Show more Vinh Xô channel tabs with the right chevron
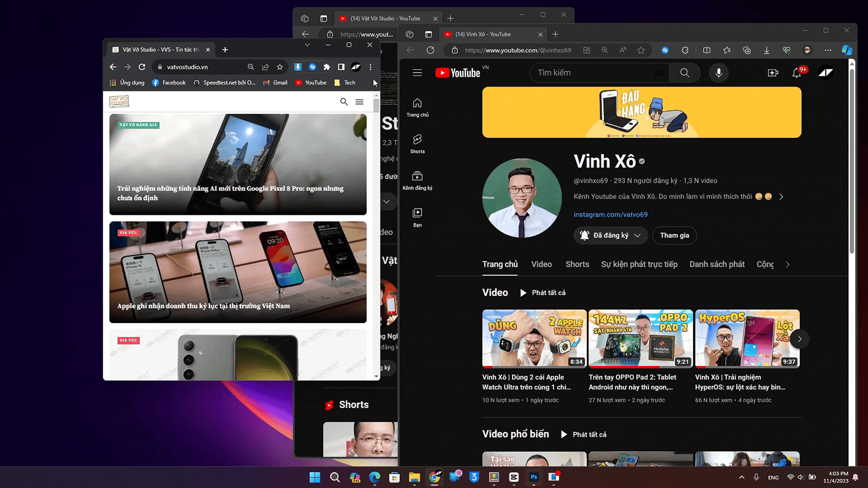Viewport: 868px width, 488px height. 788,264
